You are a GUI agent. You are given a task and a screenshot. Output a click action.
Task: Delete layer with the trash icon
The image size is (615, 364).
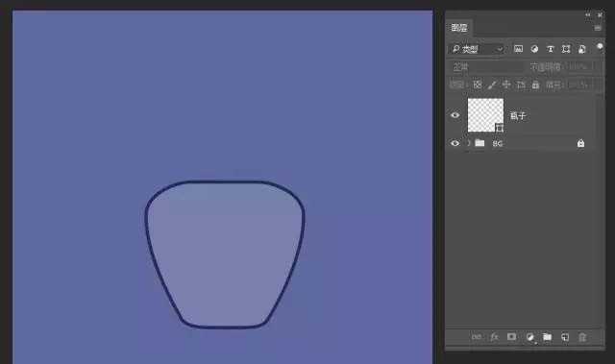[582, 337]
